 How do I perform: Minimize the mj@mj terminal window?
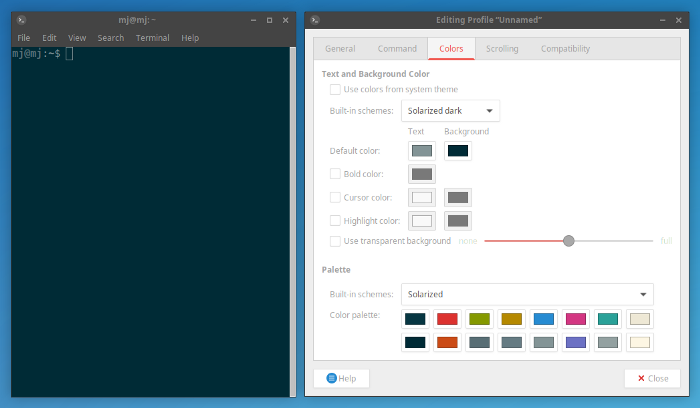[253, 20]
